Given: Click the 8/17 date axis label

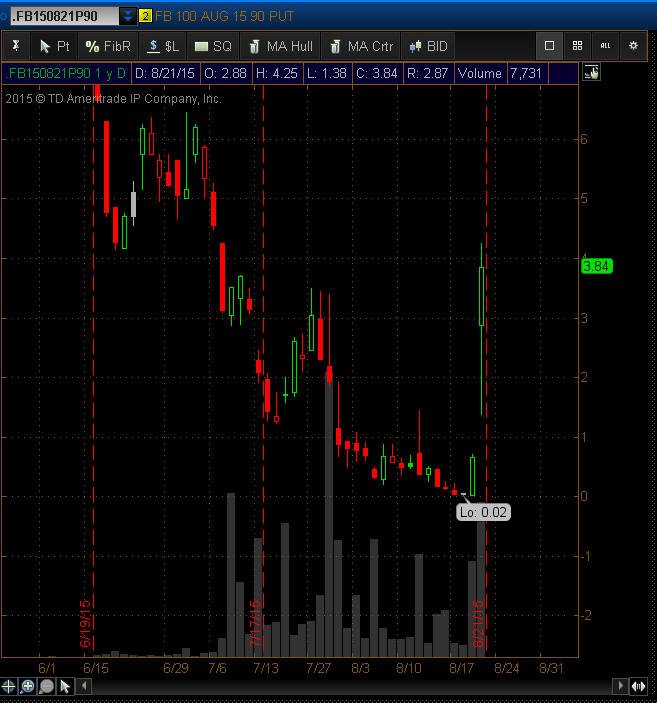Looking at the screenshot, I should [462, 668].
